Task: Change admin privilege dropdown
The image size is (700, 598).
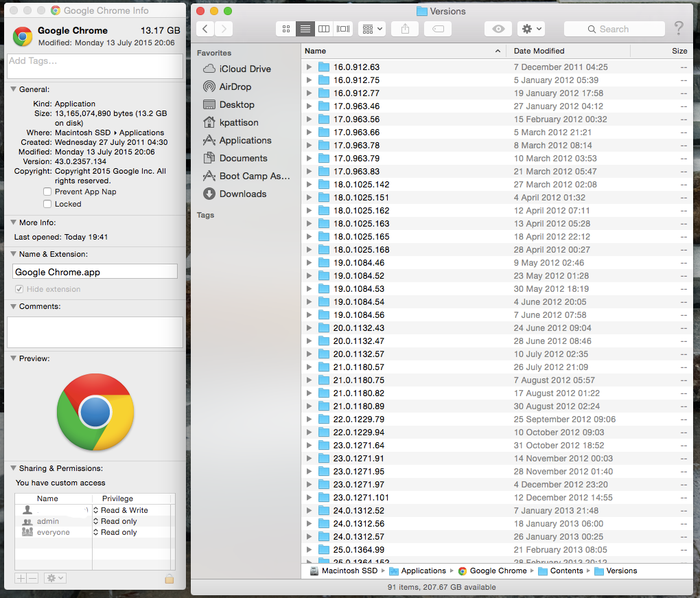Action: tap(115, 521)
